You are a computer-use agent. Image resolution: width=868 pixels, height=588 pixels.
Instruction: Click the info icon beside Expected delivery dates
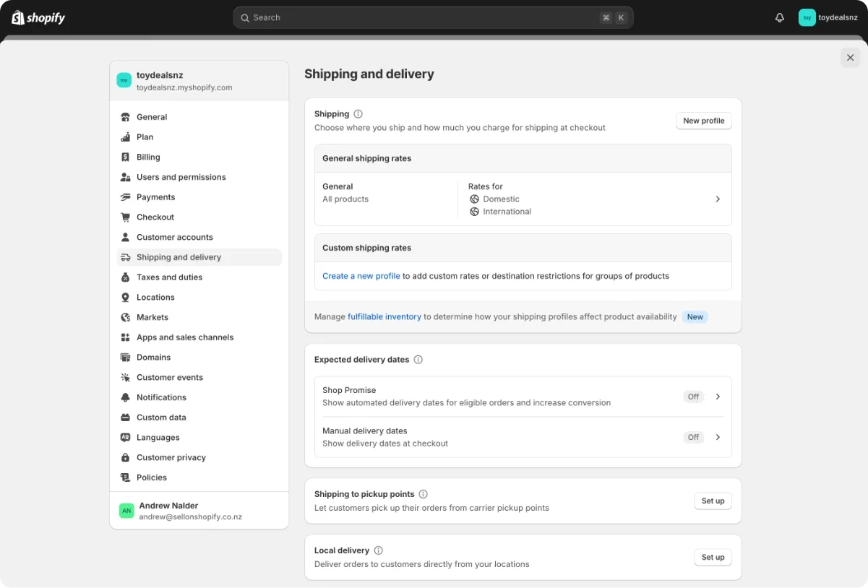coord(418,360)
